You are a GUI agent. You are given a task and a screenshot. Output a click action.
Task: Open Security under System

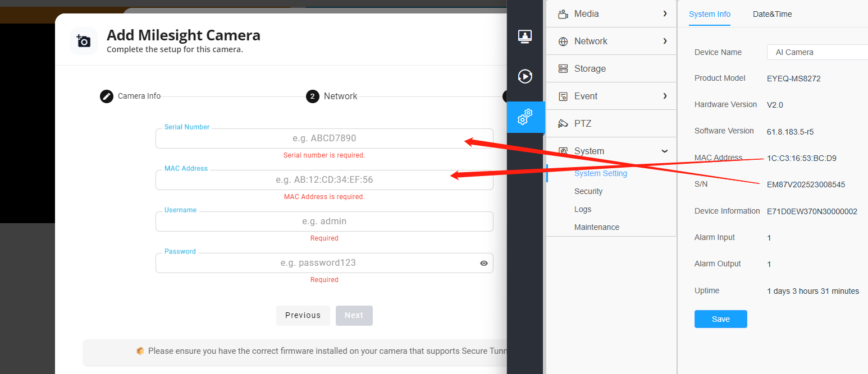[588, 191]
